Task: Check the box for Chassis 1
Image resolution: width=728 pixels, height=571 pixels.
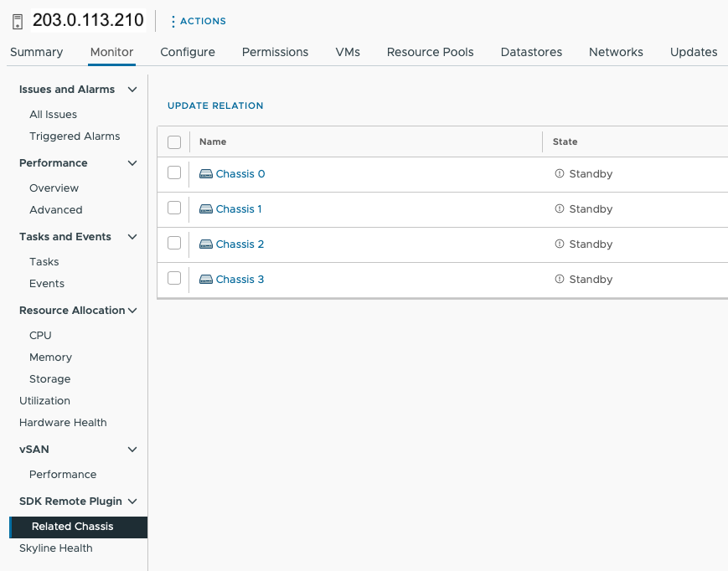Action: pos(174,208)
